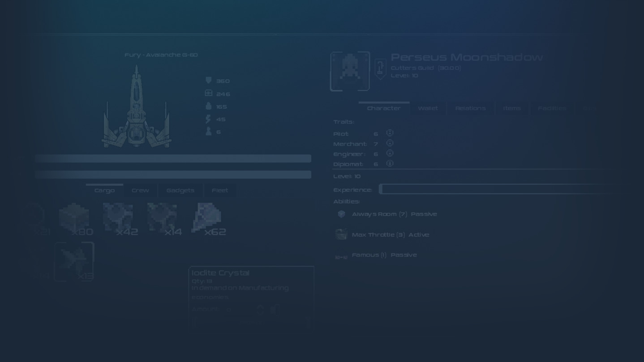Viewport: 644px width, 362px height.
Task: Click the jettison icon beside Amount
Action: (275, 309)
